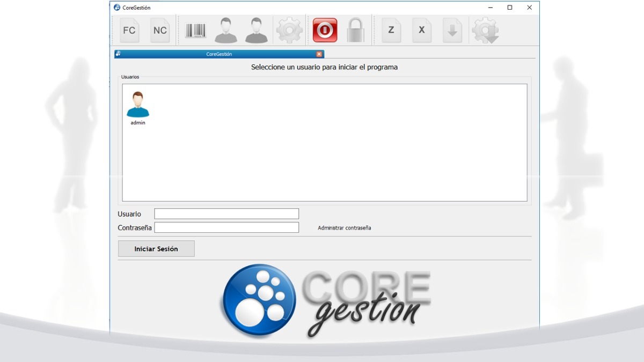Click the person icon left of gear
Image resolution: width=644 pixels, height=362 pixels.
coord(257,31)
